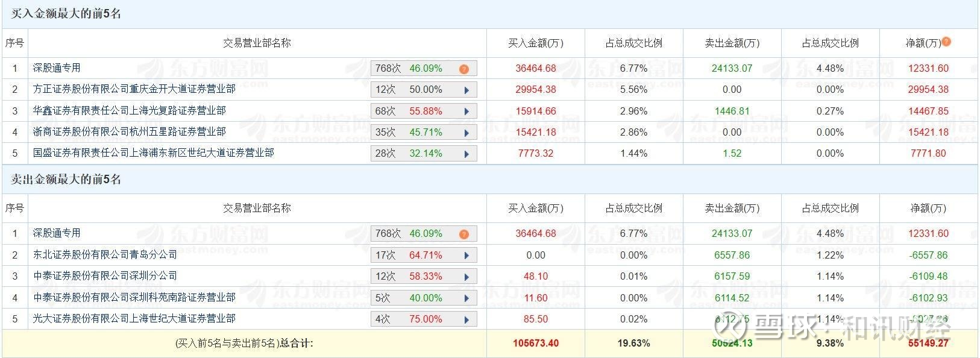Screen dimensions: 980x358
Task: Expand details arrow for 东北证券青岛分公司 row
Action: [466, 256]
